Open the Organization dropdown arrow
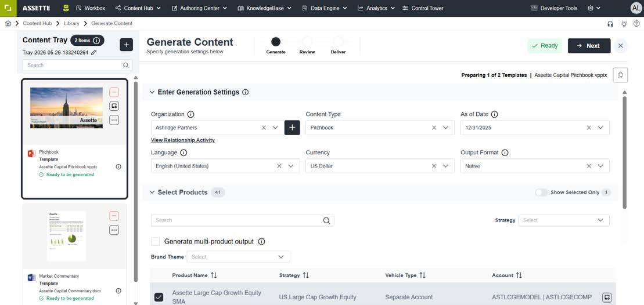This screenshot has height=305, width=644. [275, 128]
